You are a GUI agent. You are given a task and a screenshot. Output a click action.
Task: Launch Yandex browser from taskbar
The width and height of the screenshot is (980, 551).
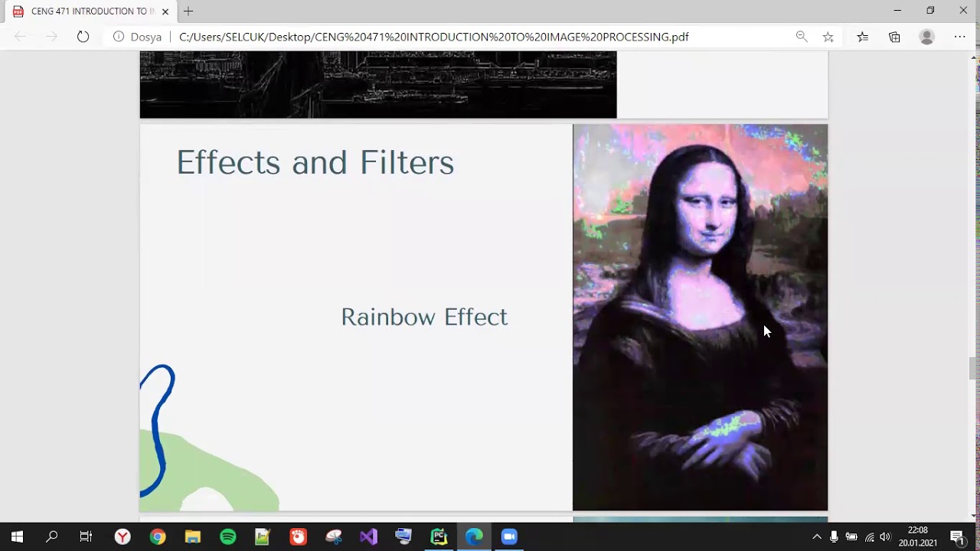coord(122,537)
